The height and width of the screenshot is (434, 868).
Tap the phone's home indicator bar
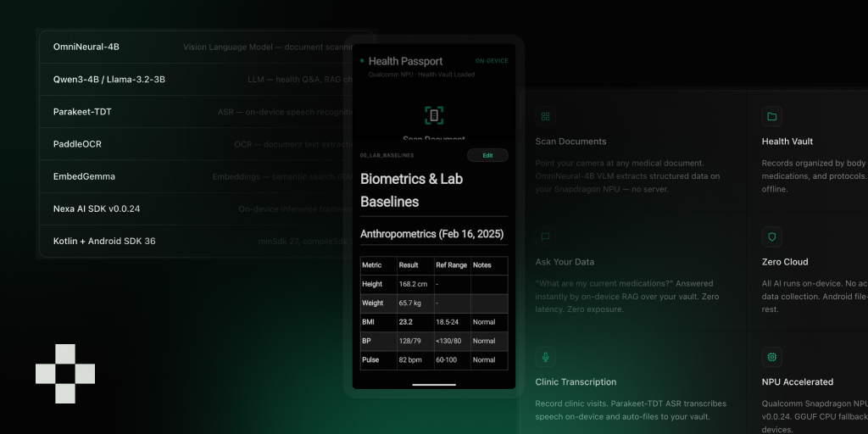[434, 384]
